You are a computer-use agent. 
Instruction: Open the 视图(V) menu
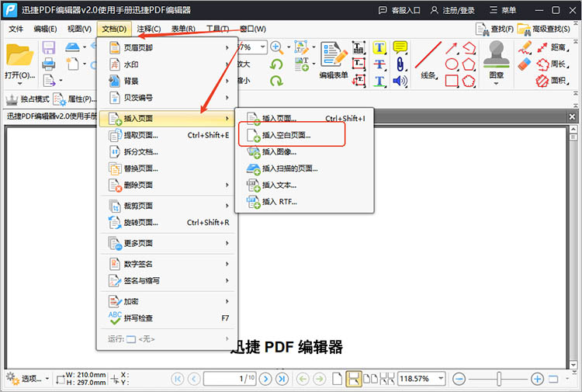click(x=79, y=29)
